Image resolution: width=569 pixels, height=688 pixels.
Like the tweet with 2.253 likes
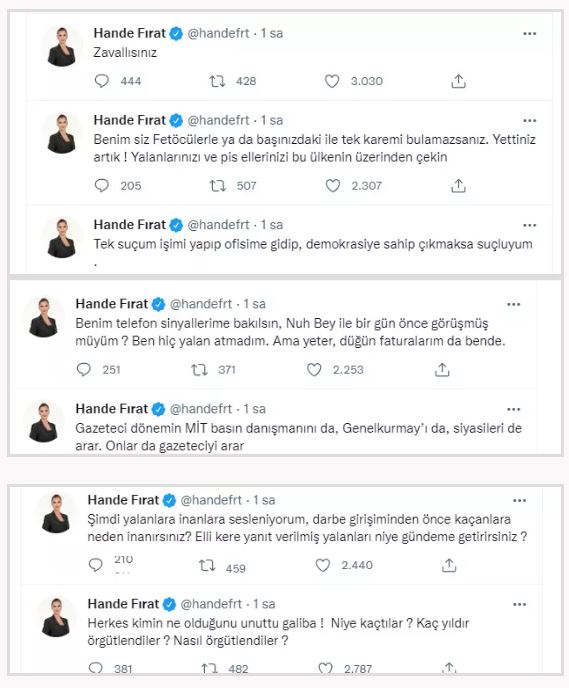[314, 370]
